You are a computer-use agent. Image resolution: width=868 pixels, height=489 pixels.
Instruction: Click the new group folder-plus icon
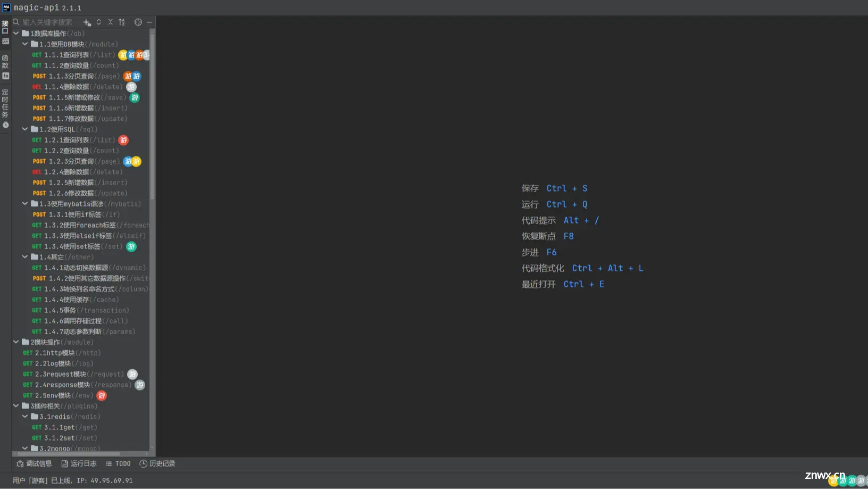pos(87,22)
